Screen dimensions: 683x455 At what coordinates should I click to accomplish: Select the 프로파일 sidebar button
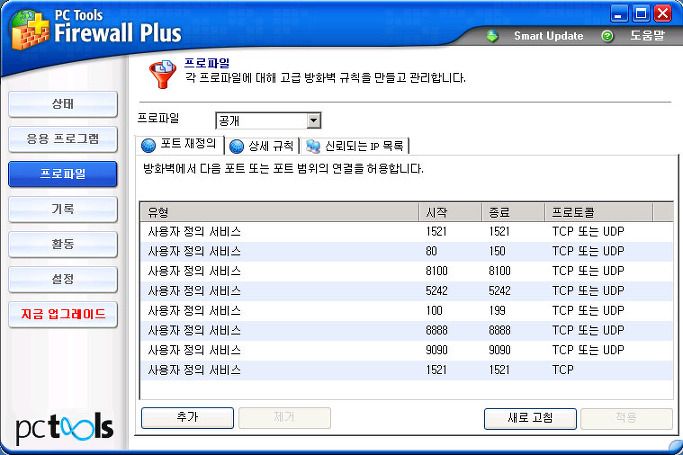[63, 174]
